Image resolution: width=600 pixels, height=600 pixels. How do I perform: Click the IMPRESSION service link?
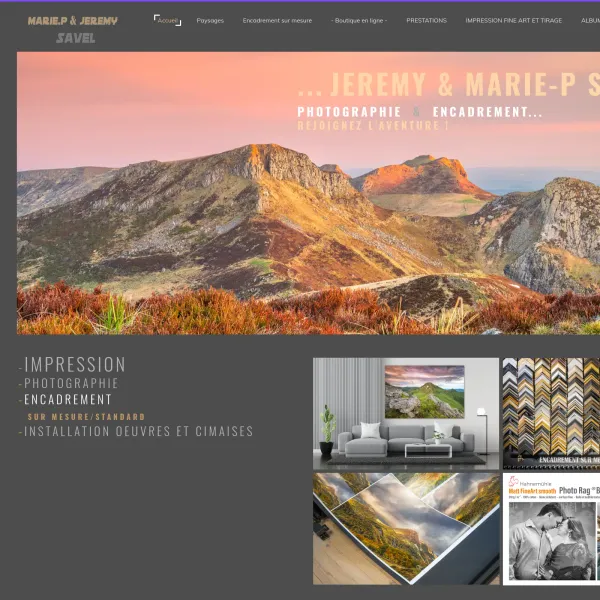[x=75, y=365]
